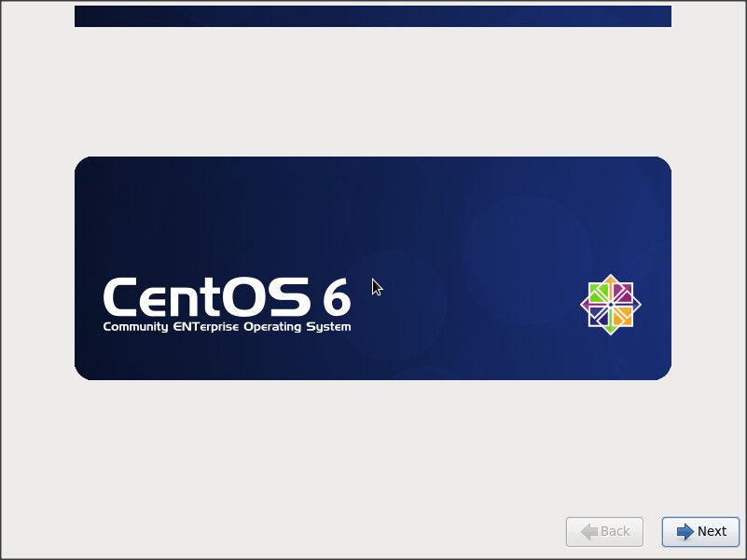Image resolution: width=747 pixels, height=560 pixels.
Task: Click the "Community ENTerprise Operating System" tagline
Action: pyautogui.click(x=227, y=327)
